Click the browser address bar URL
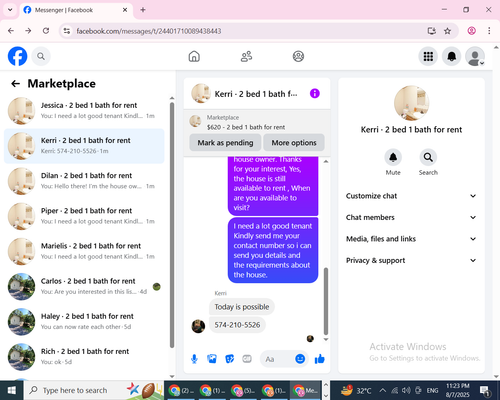Viewport: 500px width, 400px height. [149, 31]
